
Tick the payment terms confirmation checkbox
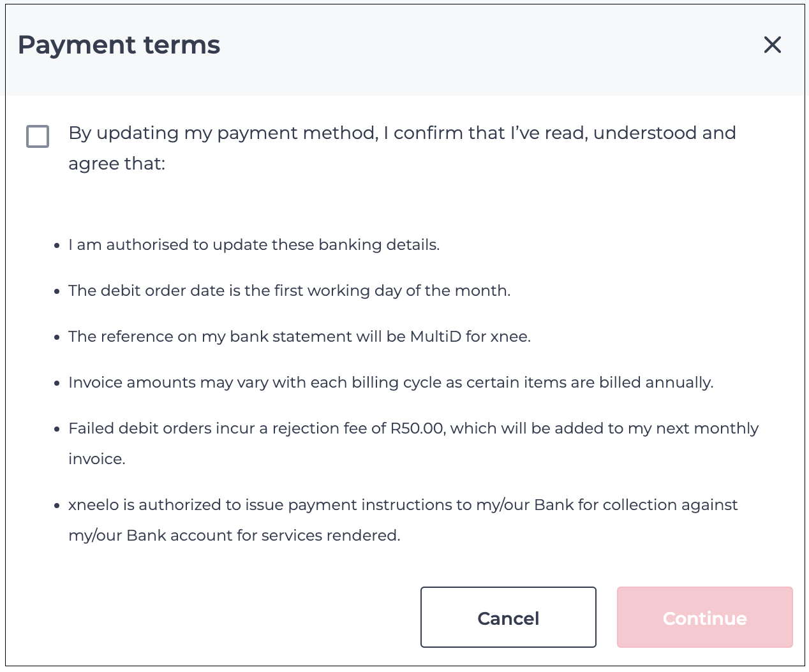coord(38,136)
